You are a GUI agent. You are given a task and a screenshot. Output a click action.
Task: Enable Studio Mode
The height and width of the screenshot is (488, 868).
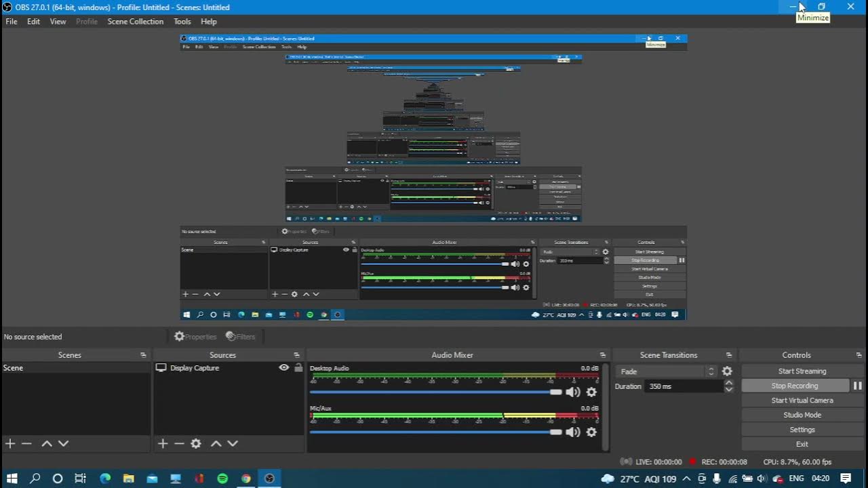tap(802, 415)
